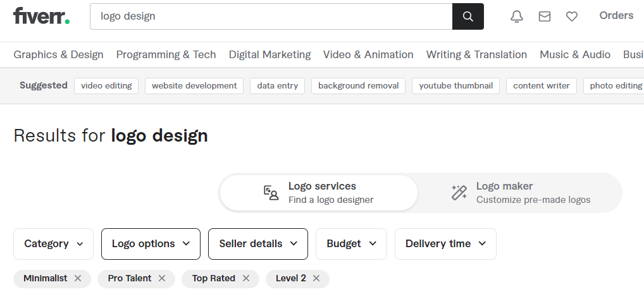
Task: Open saved lists heart icon
Action: (x=572, y=16)
